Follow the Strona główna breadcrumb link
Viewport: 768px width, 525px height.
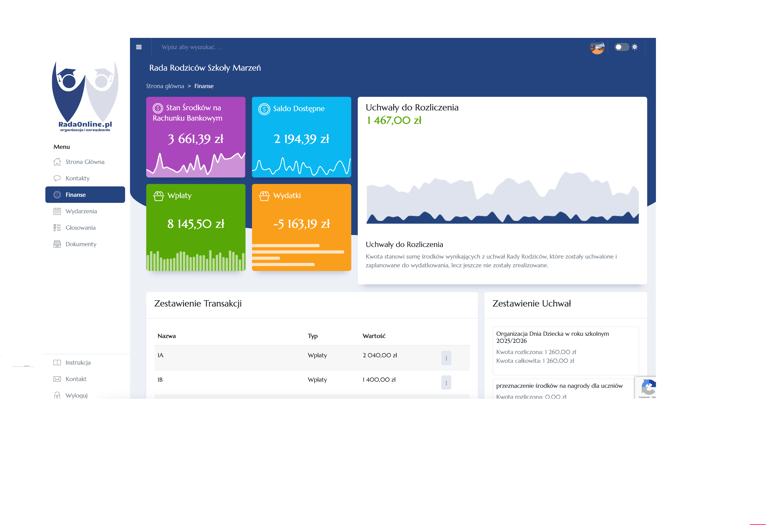[x=165, y=86]
